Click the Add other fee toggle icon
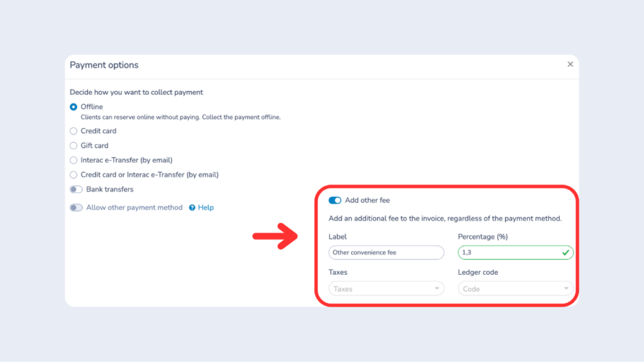This screenshot has height=362, width=644. coord(335,200)
